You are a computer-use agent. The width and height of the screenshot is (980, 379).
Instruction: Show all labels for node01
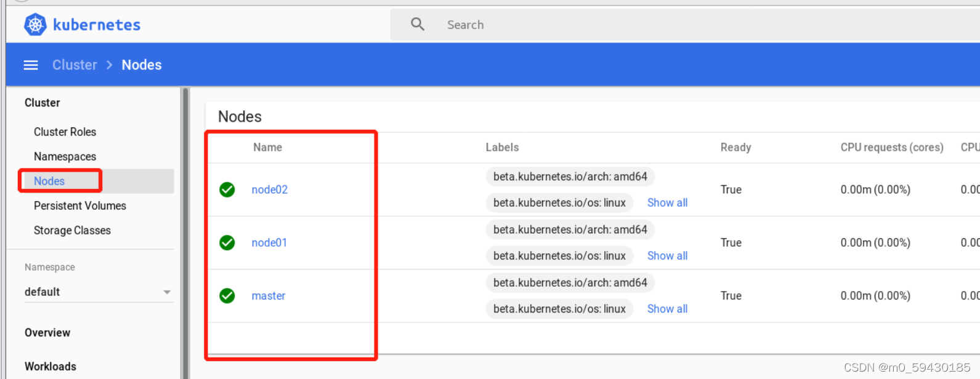667,256
